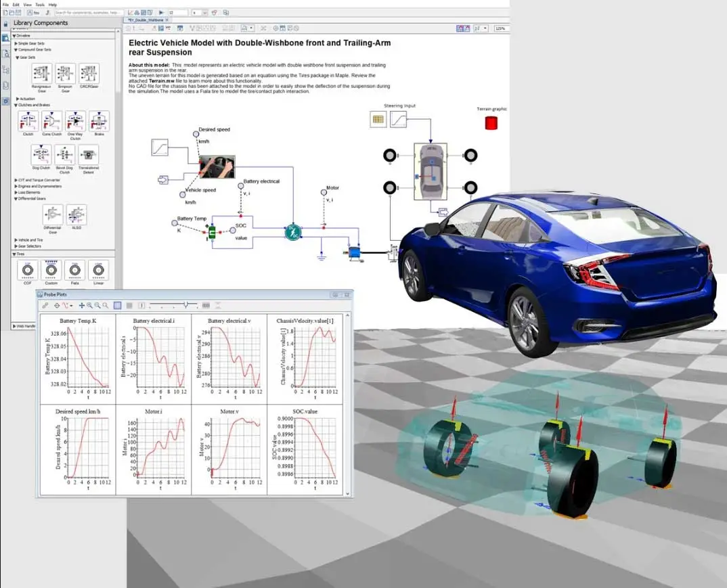The width and height of the screenshot is (727, 588).
Task: Activate pan tool in Probe Plots
Action: pyautogui.click(x=82, y=305)
